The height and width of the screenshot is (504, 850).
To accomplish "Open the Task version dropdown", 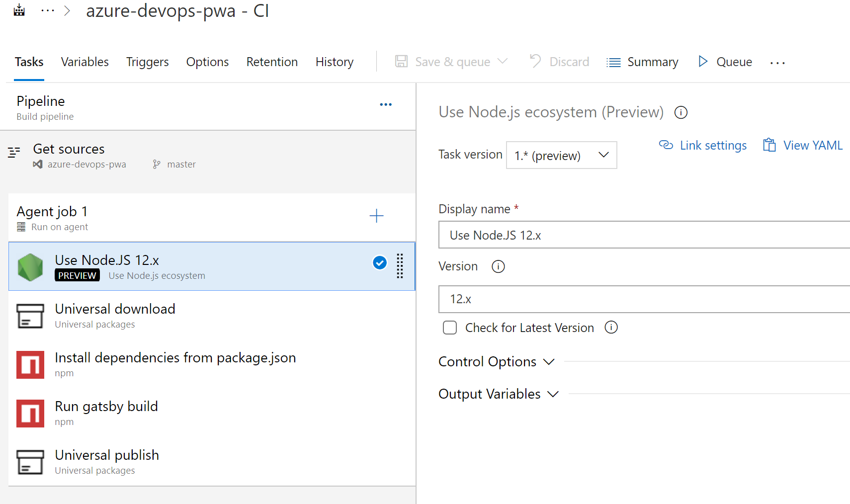I will click(562, 155).
